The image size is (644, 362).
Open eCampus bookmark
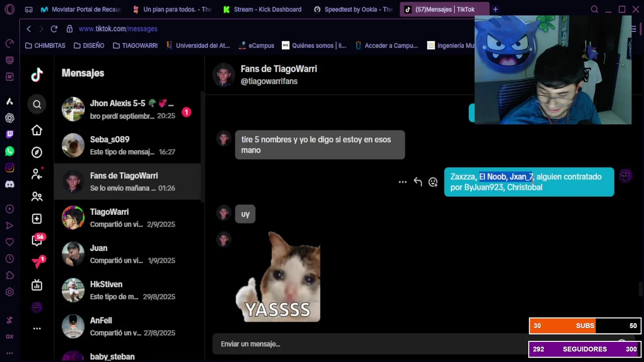coord(256,45)
